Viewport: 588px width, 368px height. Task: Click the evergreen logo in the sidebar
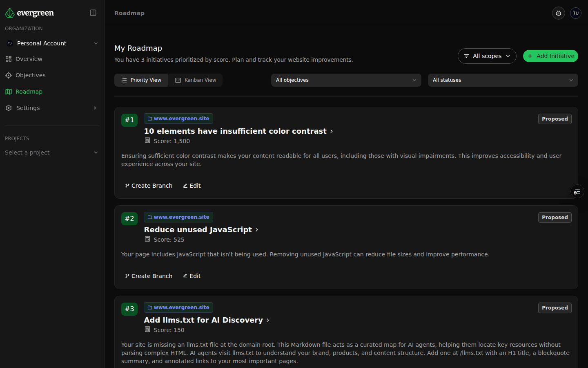tap(29, 13)
